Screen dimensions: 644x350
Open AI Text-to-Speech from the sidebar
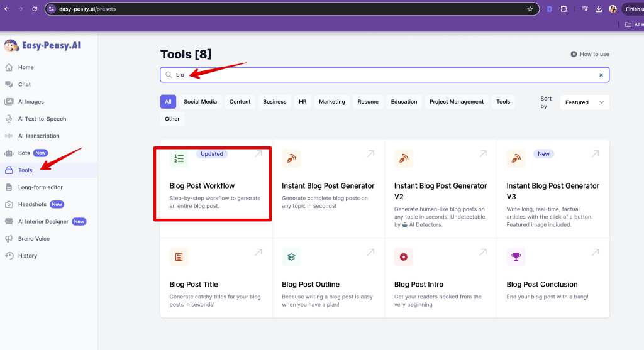coord(42,119)
